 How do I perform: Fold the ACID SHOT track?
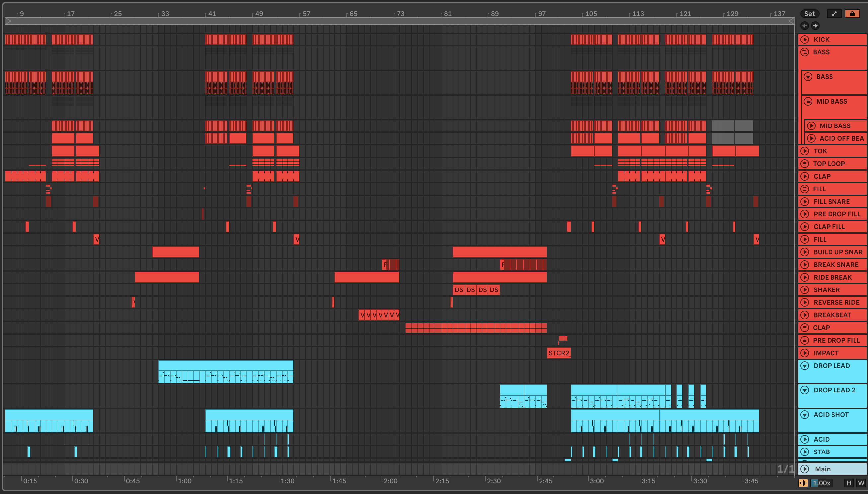[x=805, y=415]
